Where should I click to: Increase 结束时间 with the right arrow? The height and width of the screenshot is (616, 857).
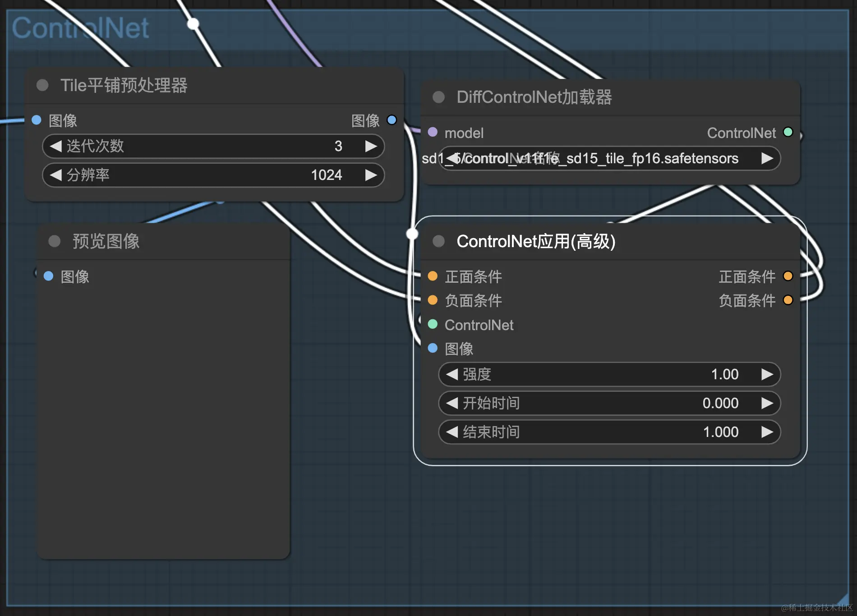[767, 432]
